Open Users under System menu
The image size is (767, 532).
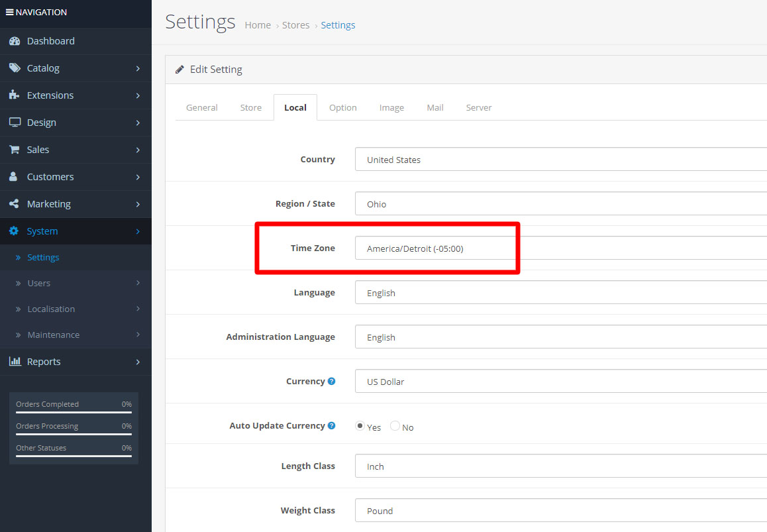pos(76,284)
